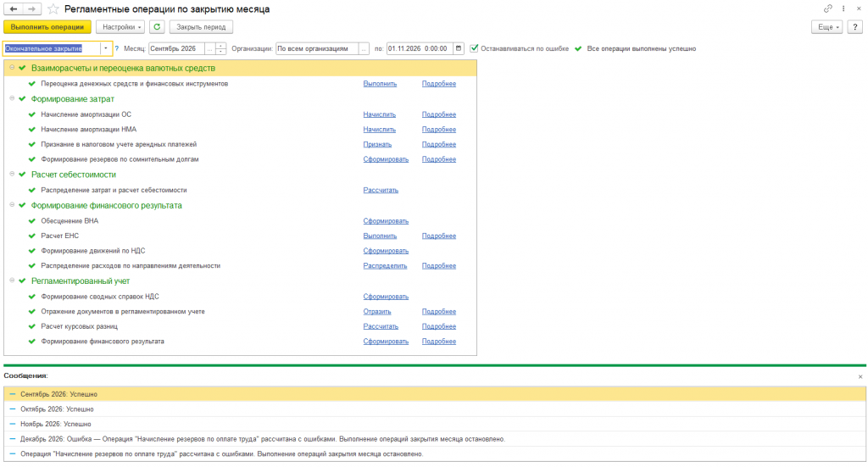Open 'Подробнее' for арендных платежей row
Screen dimensions: 868x467
pyautogui.click(x=439, y=144)
